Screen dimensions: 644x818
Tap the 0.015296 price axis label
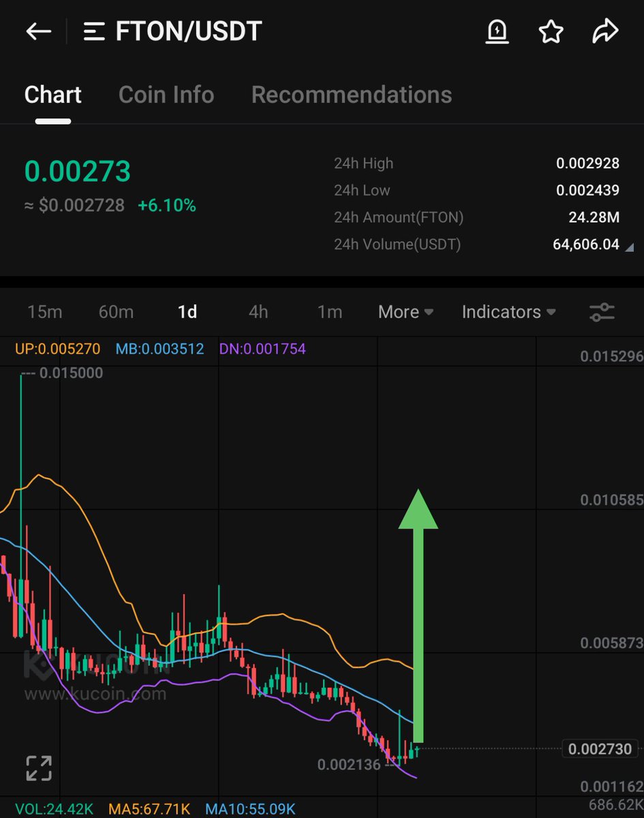611,357
